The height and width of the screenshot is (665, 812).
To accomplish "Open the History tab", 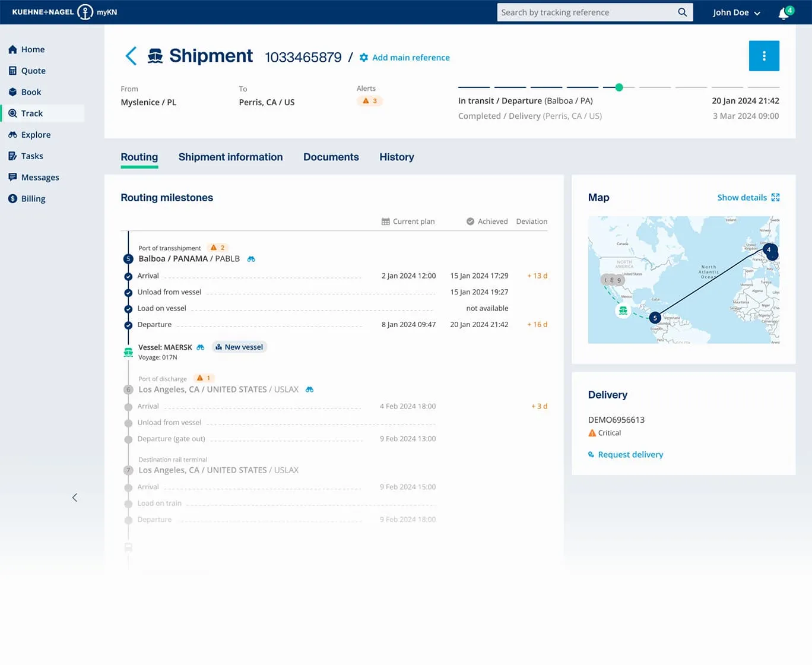I will (396, 157).
